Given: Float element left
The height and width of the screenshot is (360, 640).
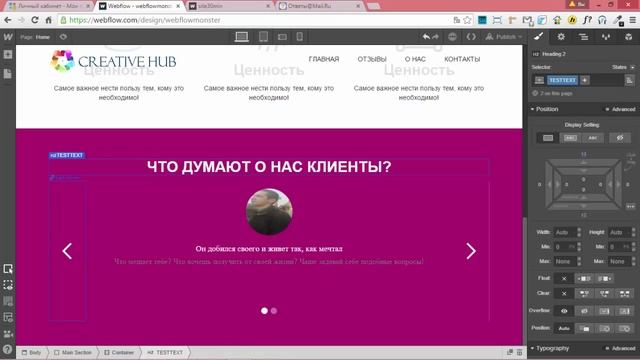Looking at the screenshot, I should 584,278.
